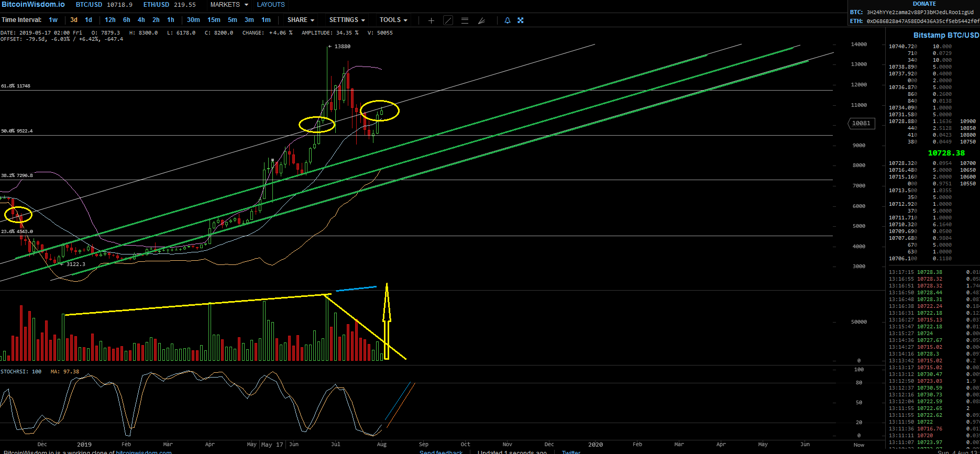Click the current price 10728.38
Screen dimensions: 980x454
tap(946, 153)
